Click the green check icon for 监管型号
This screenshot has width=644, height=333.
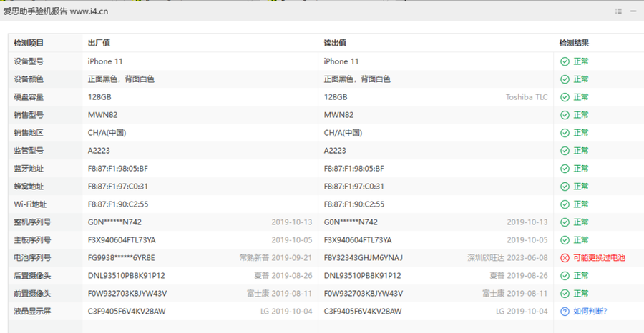[x=565, y=151]
